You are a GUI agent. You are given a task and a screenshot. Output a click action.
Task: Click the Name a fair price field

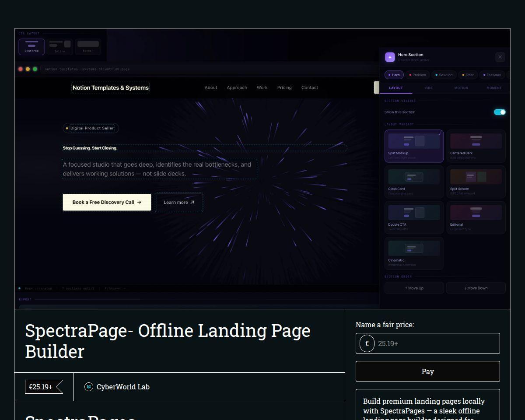[428, 343]
